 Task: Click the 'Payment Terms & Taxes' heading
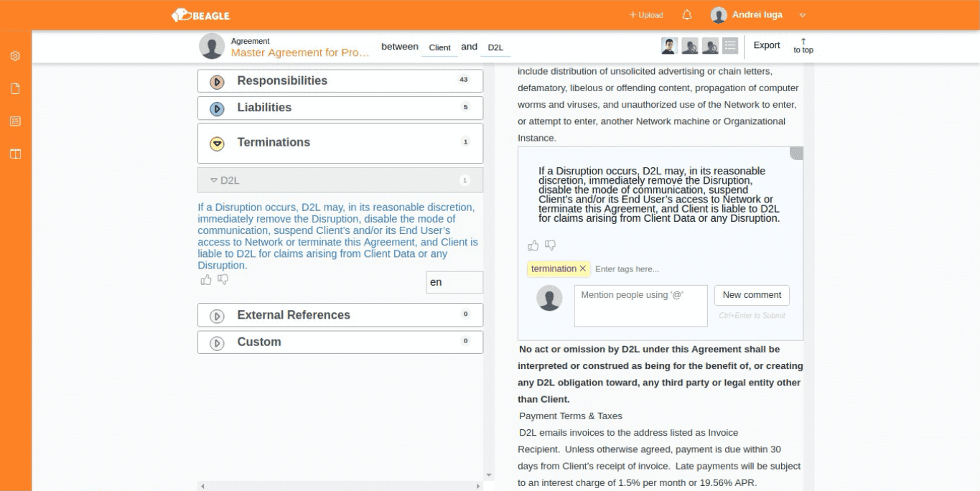point(571,416)
